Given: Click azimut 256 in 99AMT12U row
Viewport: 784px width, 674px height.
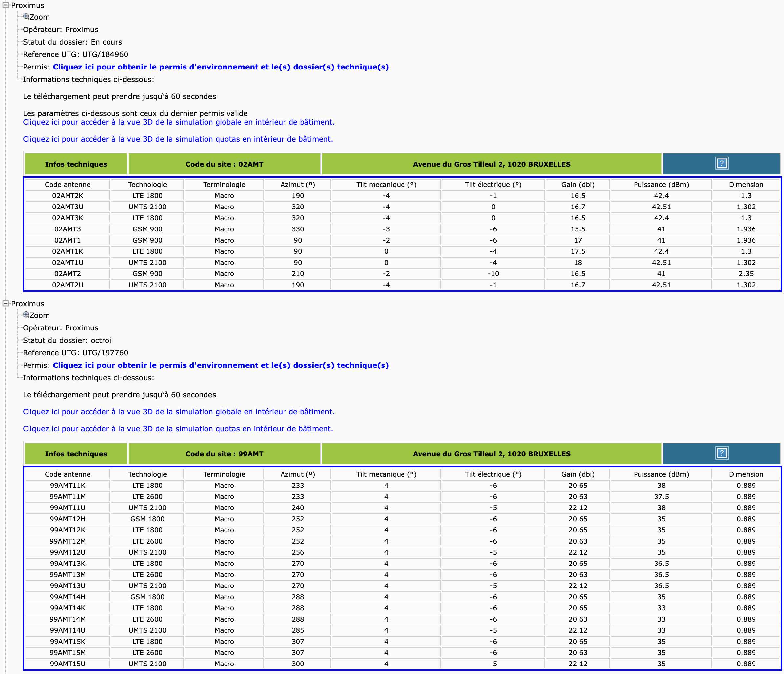Looking at the screenshot, I should pyautogui.click(x=298, y=552).
